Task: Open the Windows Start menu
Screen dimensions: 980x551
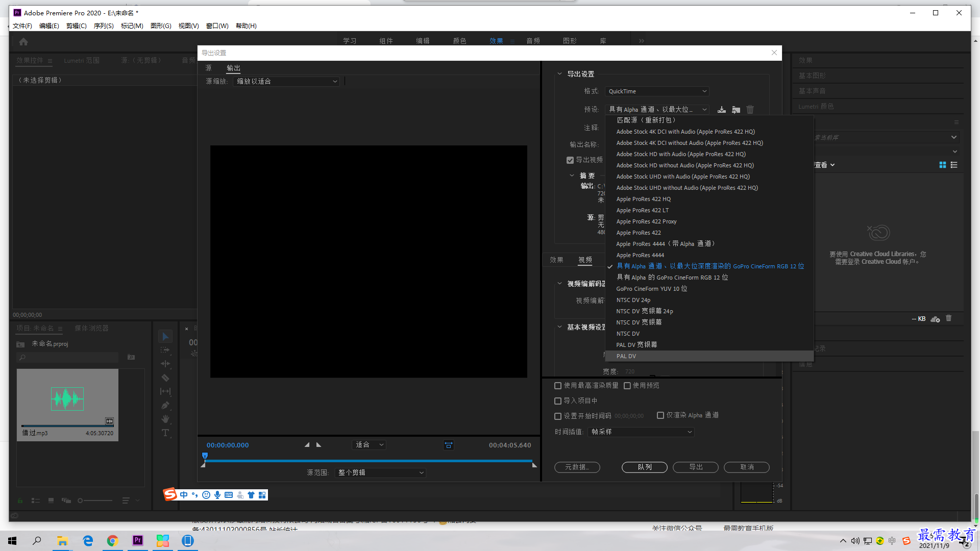Action: [x=12, y=540]
